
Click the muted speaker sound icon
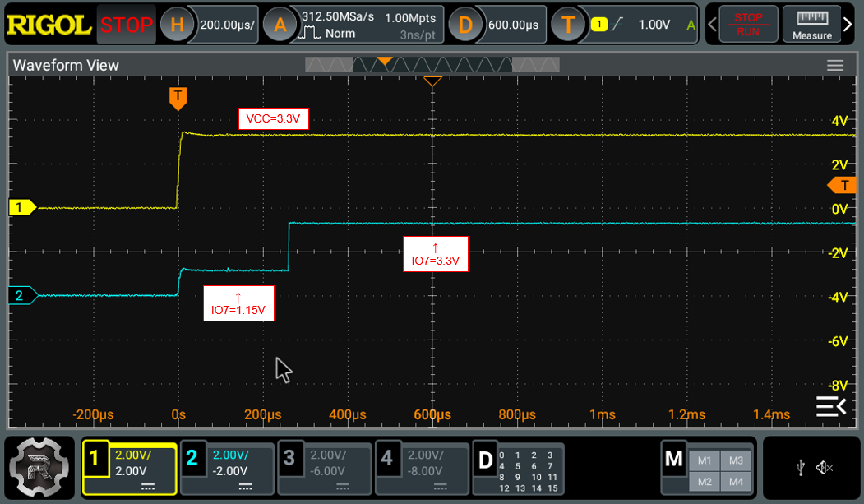click(x=825, y=468)
